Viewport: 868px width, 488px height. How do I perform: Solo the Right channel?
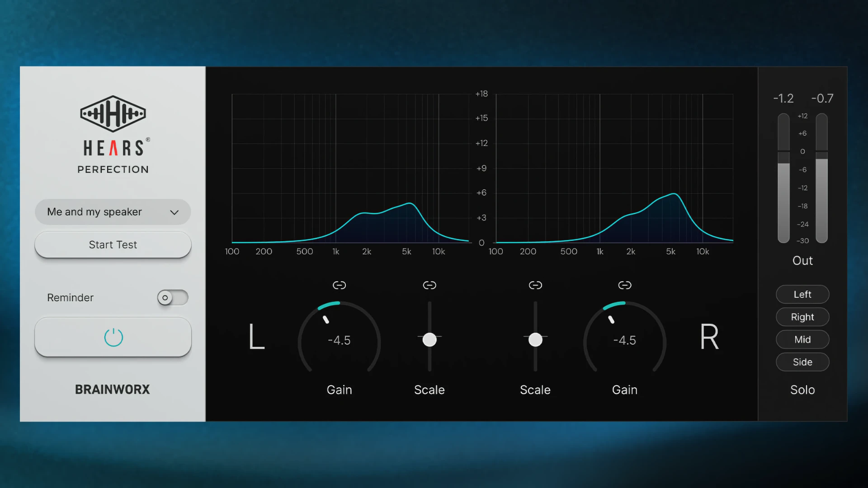802,317
